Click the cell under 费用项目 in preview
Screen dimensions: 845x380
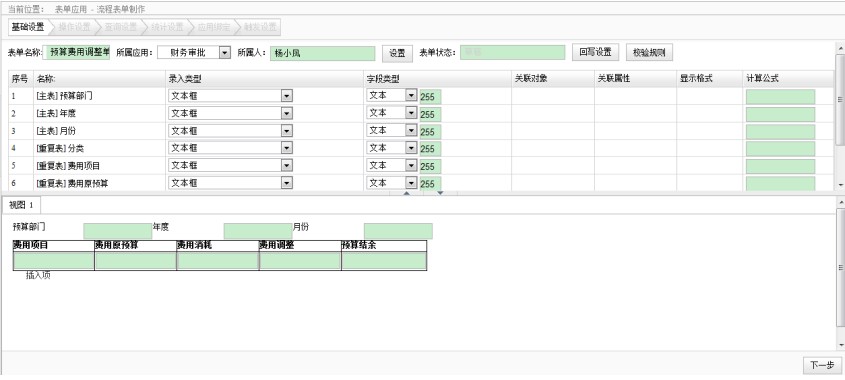pyautogui.click(x=53, y=261)
